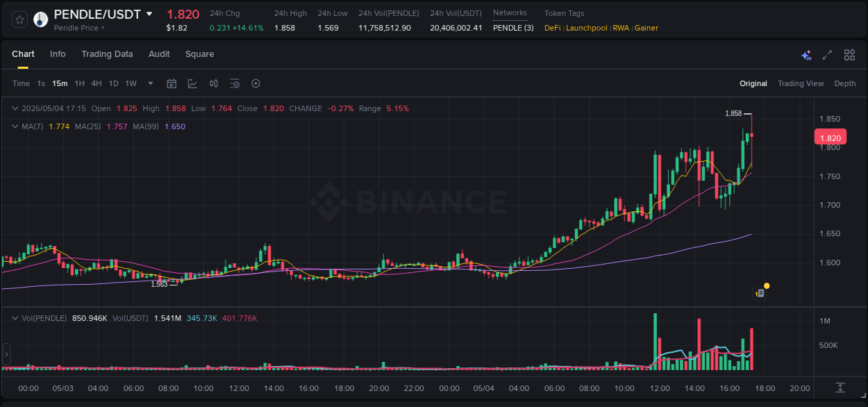Viewport: 868px width, 407px height.
Task: Collapse the MA indicator row chevron
Action: pyautogui.click(x=15, y=126)
